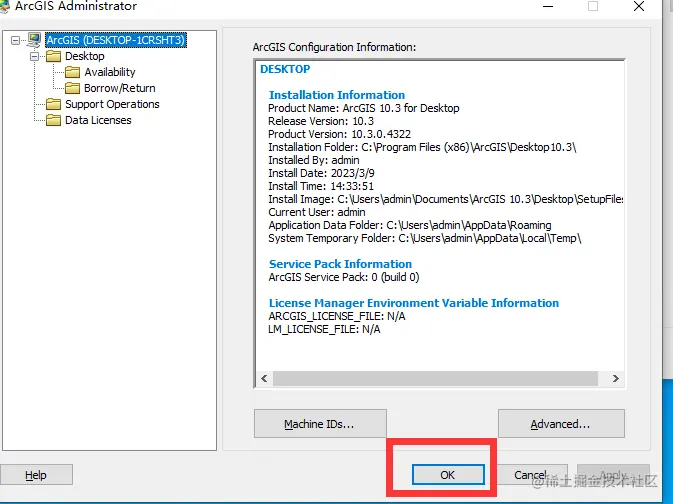This screenshot has width=673, height=504.
Task: Click the Borrow/Return folder icon
Action: [73, 88]
